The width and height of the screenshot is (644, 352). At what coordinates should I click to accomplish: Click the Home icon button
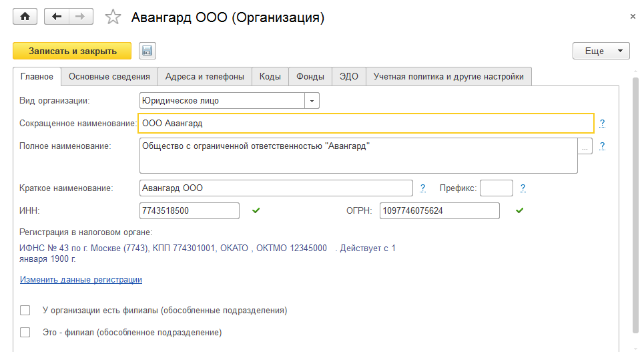(25, 17)
